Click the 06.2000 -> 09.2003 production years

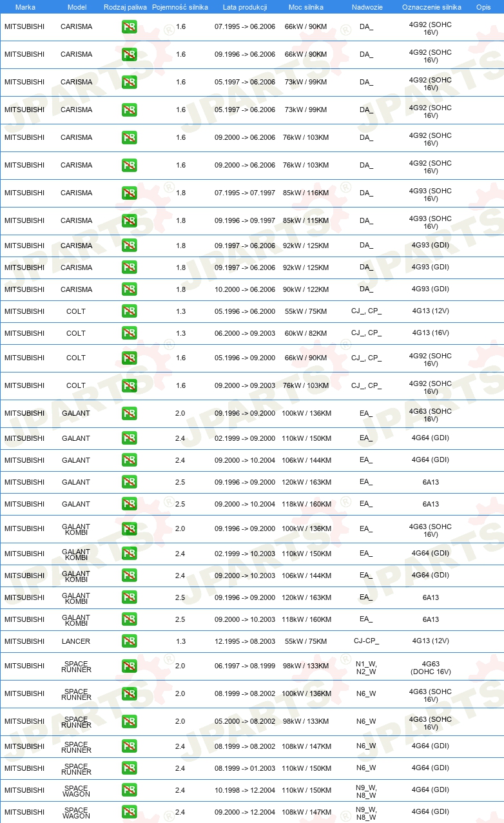(x=245, y=333)
